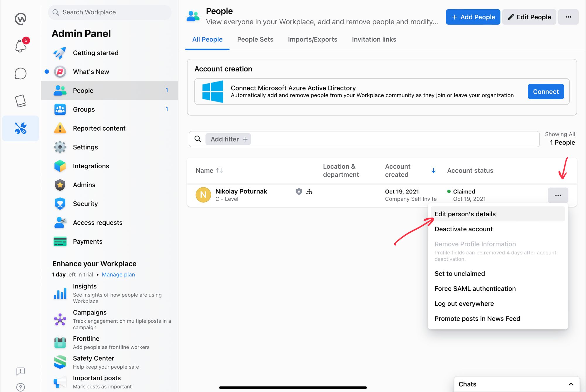This screenshot has width=586, height=392.
Task: Click Nikolay Poturnak name
Action: point(241,191)
